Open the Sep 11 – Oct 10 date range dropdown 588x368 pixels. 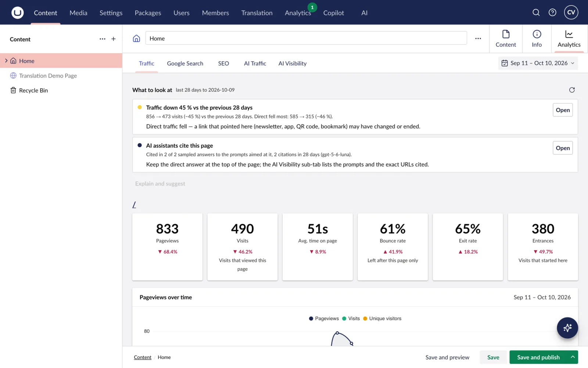click(538, 63)
